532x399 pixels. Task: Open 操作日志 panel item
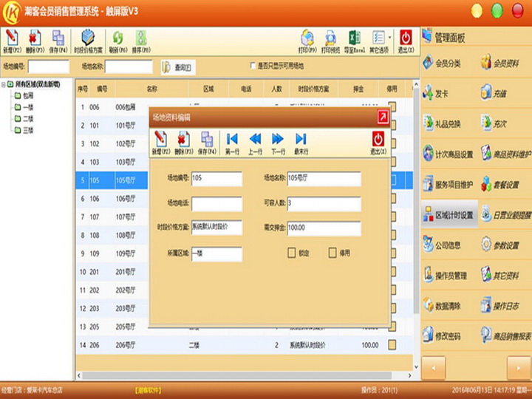click(x=500, y=306)
